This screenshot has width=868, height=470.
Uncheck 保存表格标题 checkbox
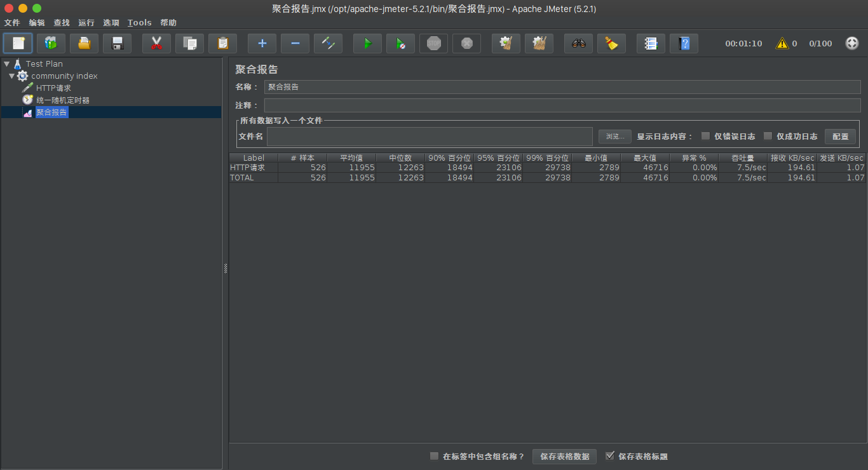tap(610, 456)
